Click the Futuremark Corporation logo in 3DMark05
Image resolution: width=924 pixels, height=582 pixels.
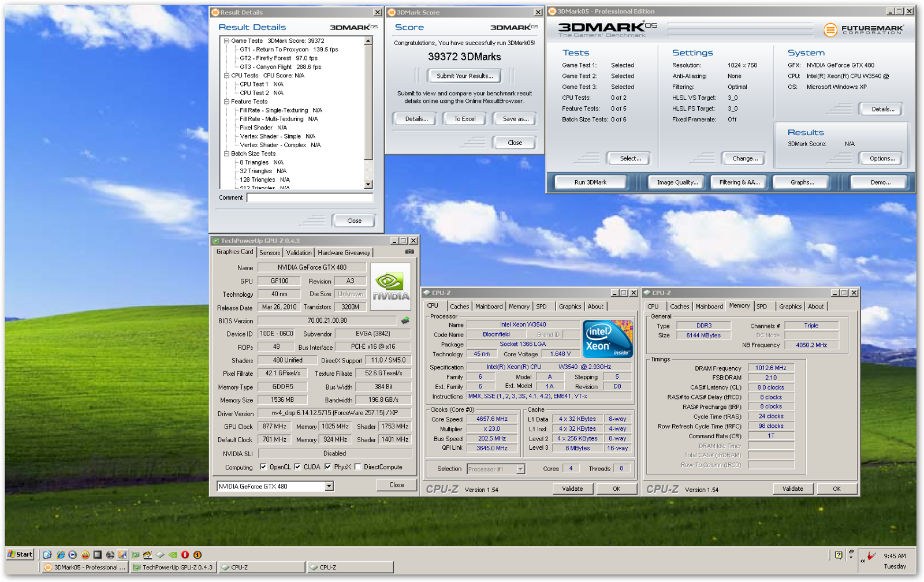[x=863, y=30]
